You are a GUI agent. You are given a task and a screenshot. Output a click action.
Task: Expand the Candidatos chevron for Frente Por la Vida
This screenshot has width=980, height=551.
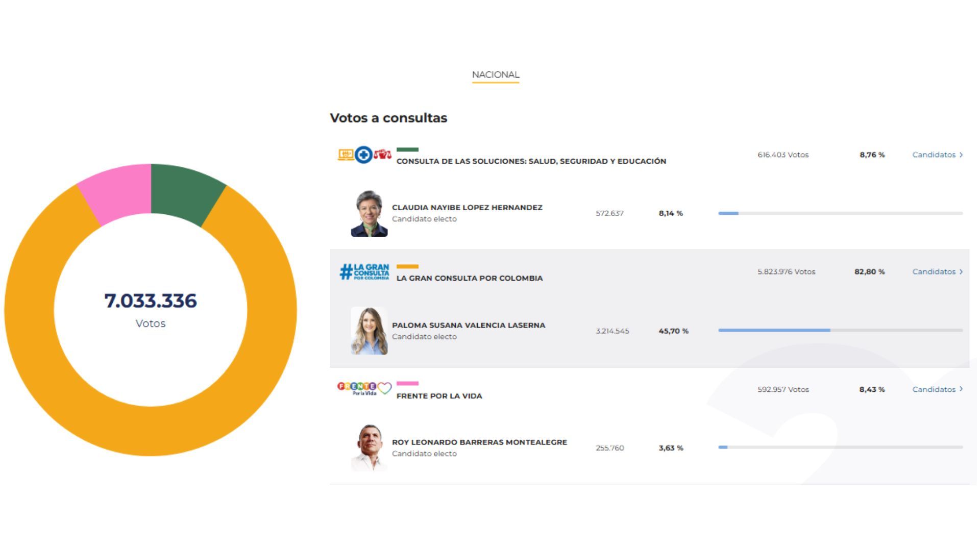[x=961, y=389]
